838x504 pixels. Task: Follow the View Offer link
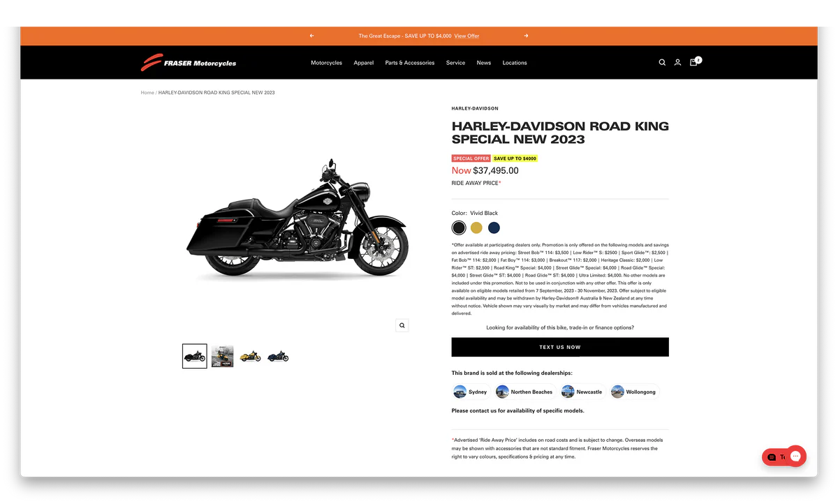[466, 36]
